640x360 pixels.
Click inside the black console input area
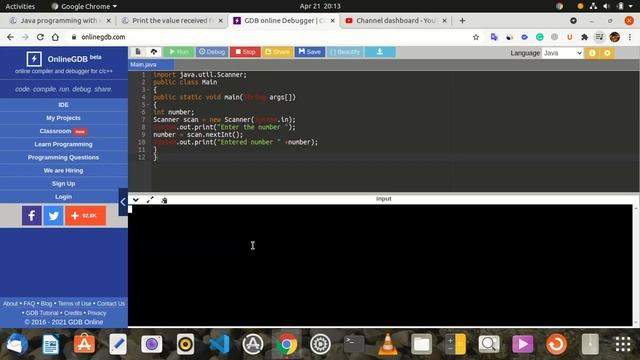[380, 265]
